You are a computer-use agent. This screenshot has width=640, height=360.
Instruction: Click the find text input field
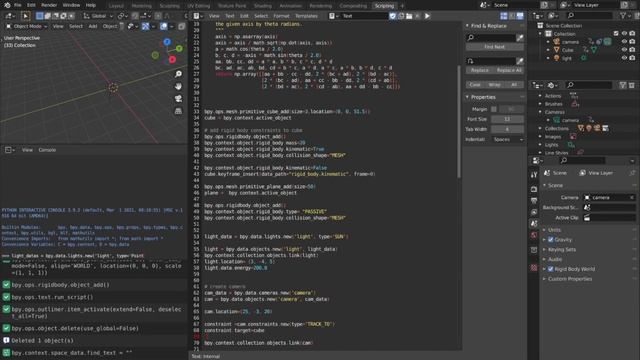tap(491, 38)
